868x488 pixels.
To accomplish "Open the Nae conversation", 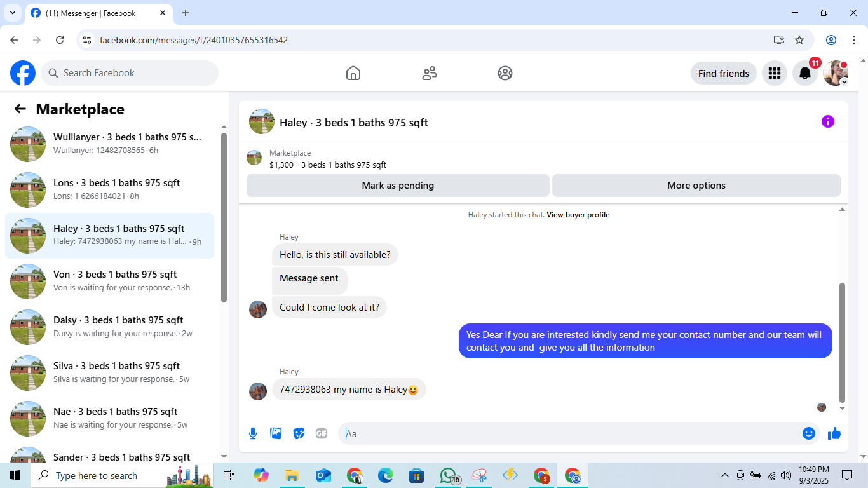I will [109, 419].
